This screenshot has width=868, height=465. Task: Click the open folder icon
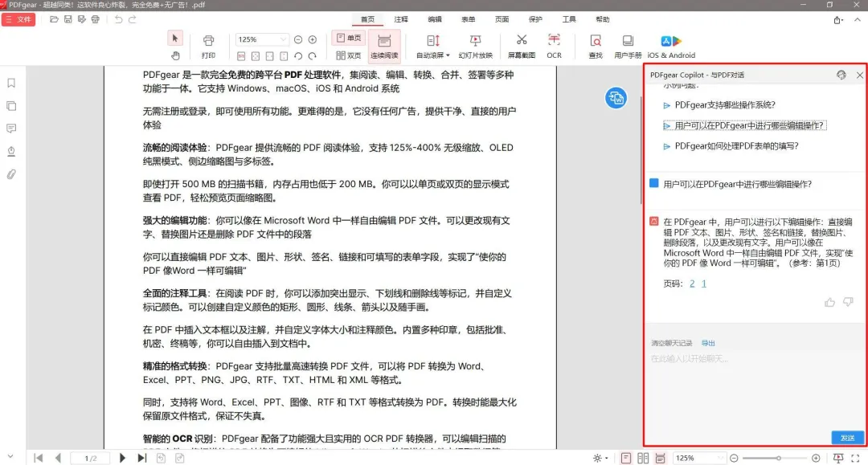pyautogui.click(x=54, y=19)
